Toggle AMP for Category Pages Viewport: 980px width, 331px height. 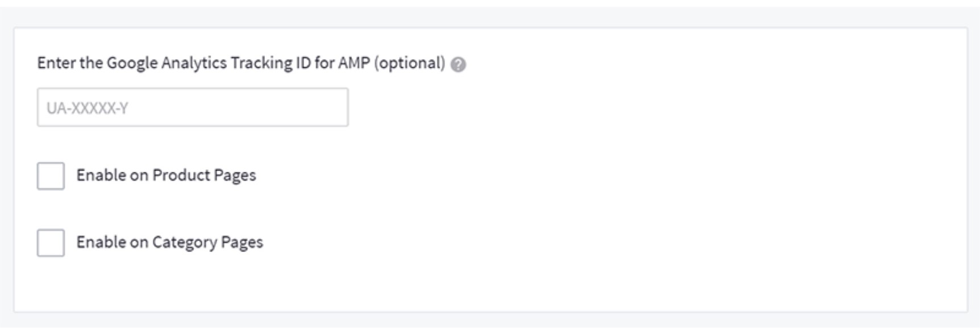[x=51, y=243]
